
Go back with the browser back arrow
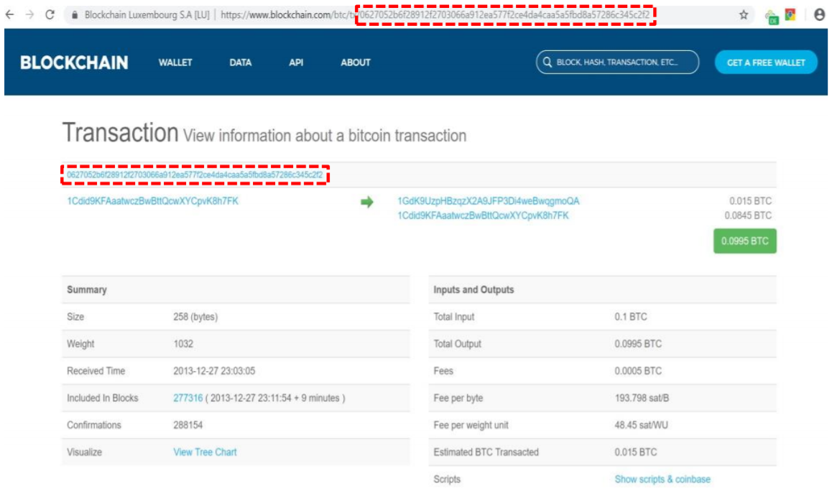(x=9, y=15)
